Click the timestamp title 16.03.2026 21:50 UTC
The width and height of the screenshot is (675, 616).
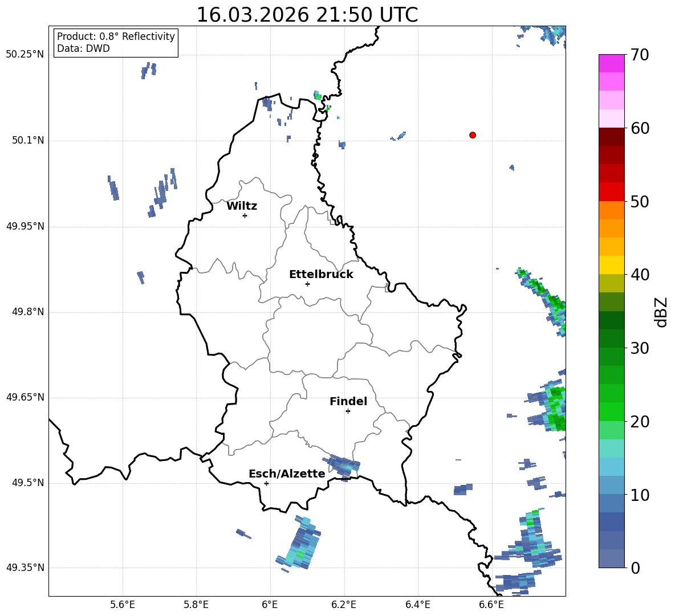pos(307,15)
